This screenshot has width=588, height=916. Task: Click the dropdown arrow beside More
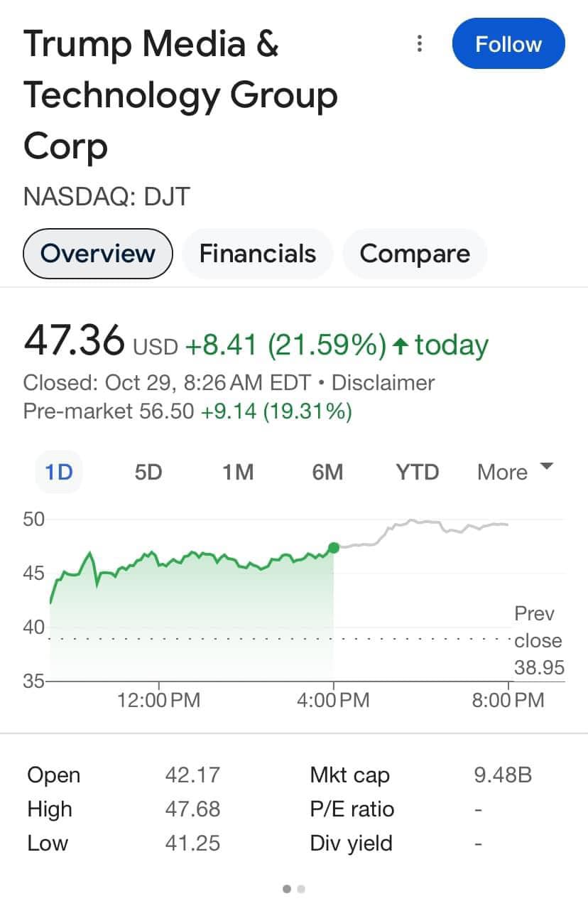(x=546, y=467)
